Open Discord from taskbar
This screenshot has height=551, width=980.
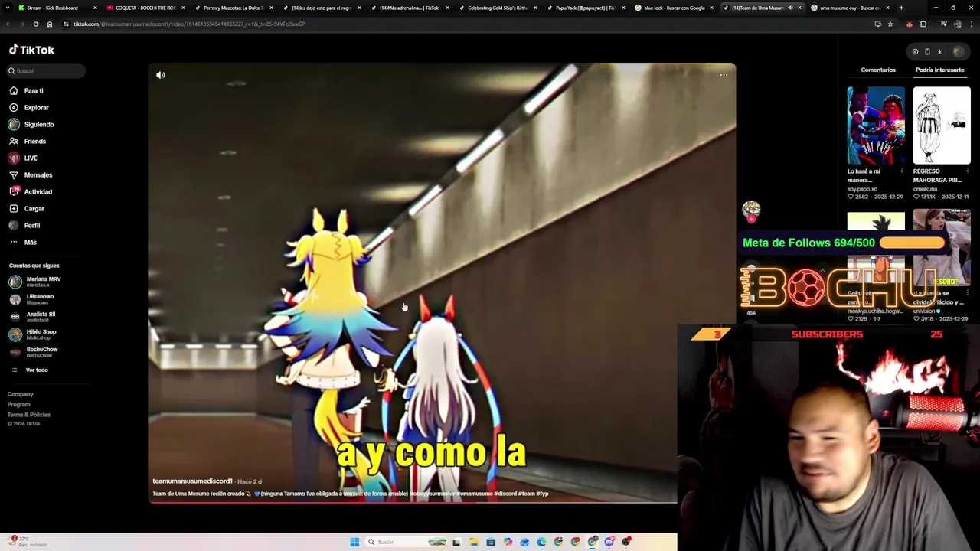609,542
